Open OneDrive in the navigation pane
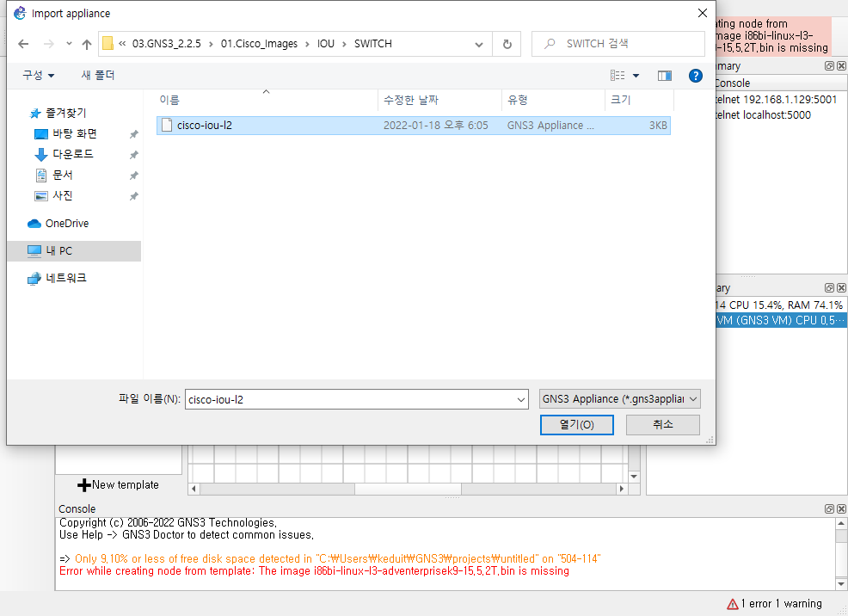This screenshot has height=616, width=848. click(x=66, y=224)
